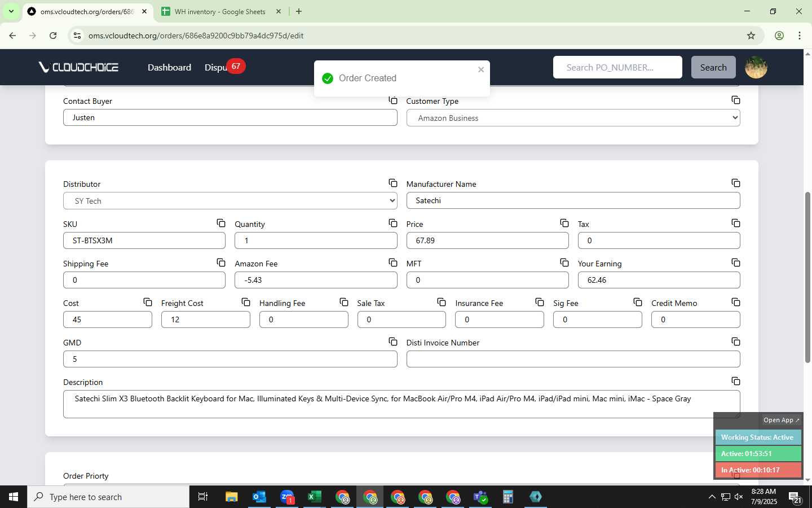Click the Search button
Screen dimensions: 812x508
tap(713, 67)
